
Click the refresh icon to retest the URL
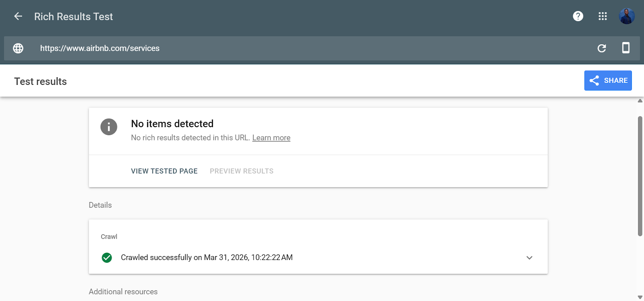click(601, 48)
